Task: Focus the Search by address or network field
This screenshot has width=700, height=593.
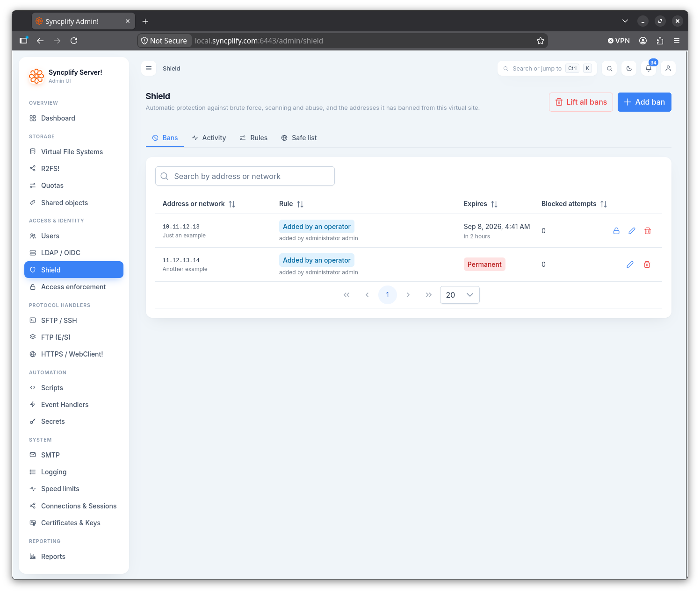Action: point(245,176)
